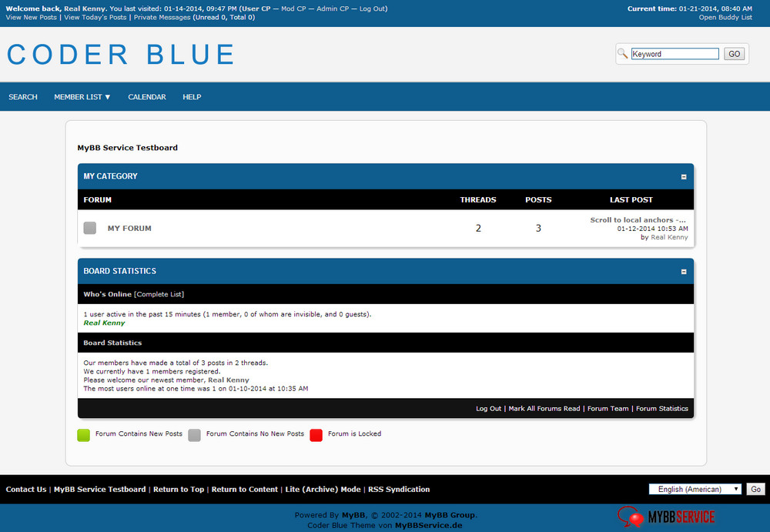Open the My Forum link

point(129,229)
